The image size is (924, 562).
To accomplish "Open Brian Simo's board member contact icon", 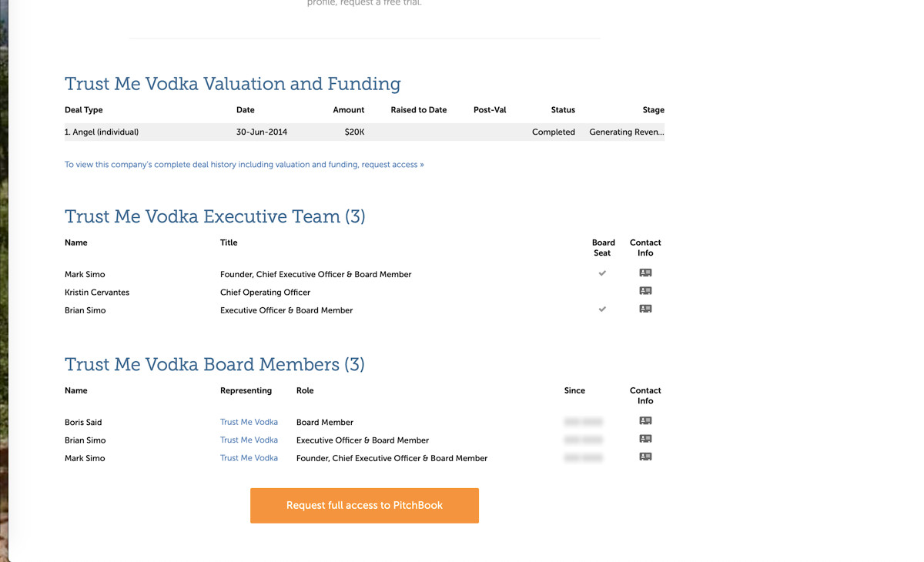I will pos(645,439).
